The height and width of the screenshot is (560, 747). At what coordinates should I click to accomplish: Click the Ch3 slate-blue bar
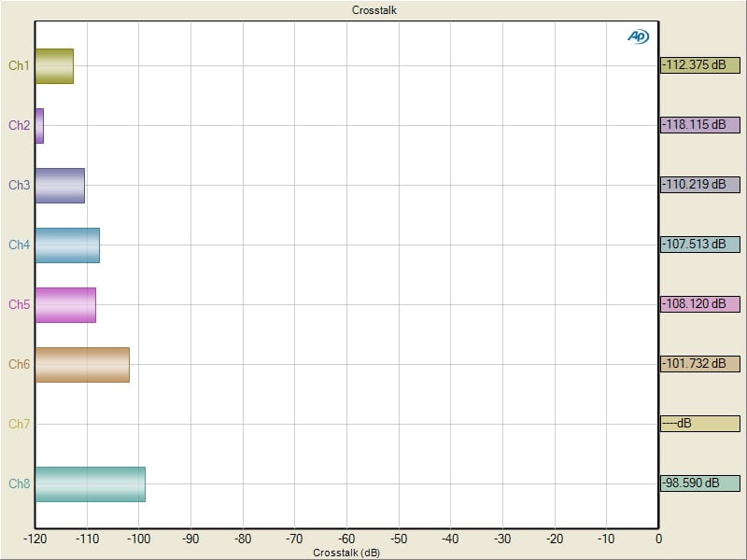pyautogui.click(x=60, y=186)
